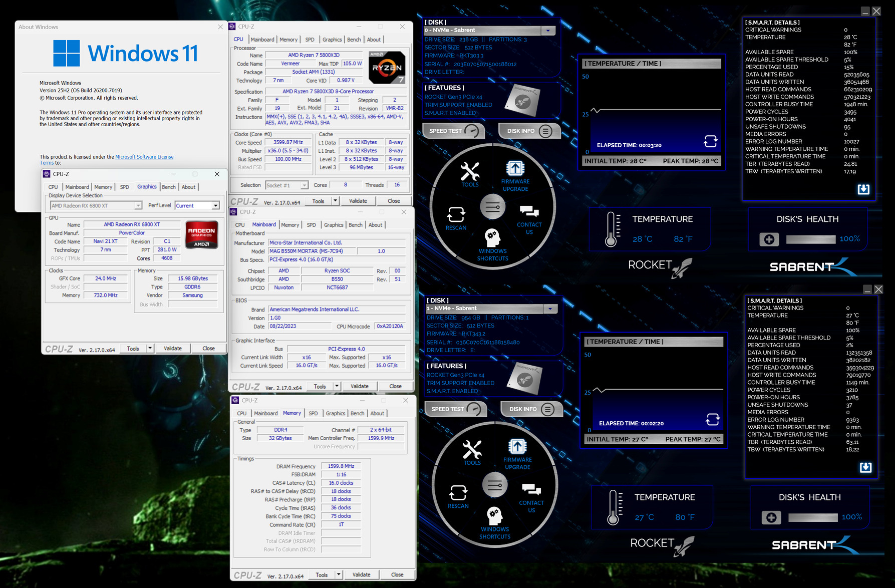
Task: Switch to CPU tab in CPU-Z Memory window
Action: click(242, 413)
